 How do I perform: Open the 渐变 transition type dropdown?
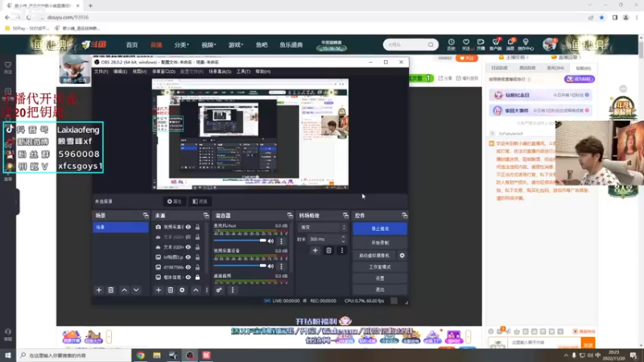coord(323,228)
